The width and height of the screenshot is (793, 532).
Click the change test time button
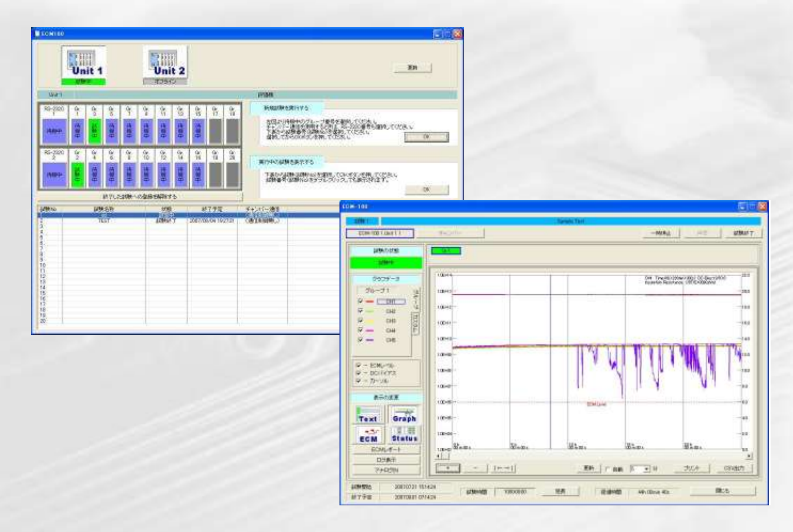tap(560, 491)
